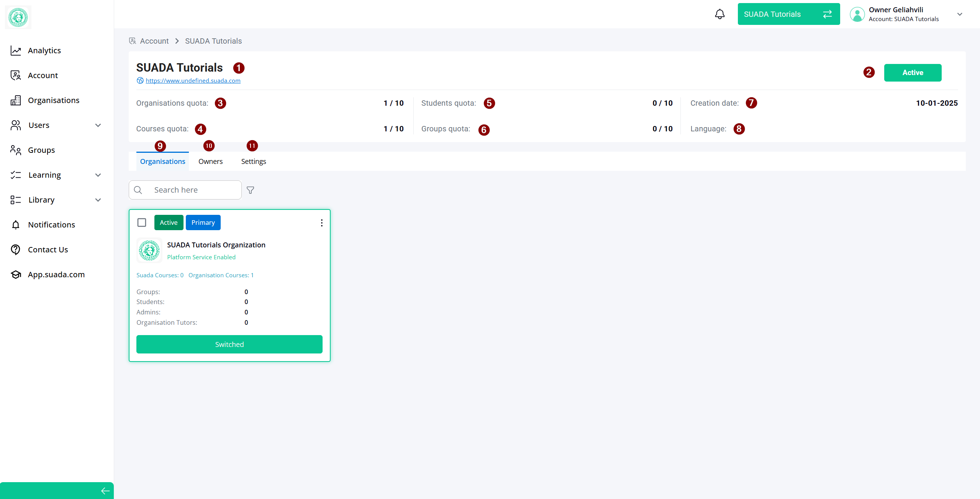Click the Switched button on the card
This screenshot has height=499, width=980.
[229, 344]
